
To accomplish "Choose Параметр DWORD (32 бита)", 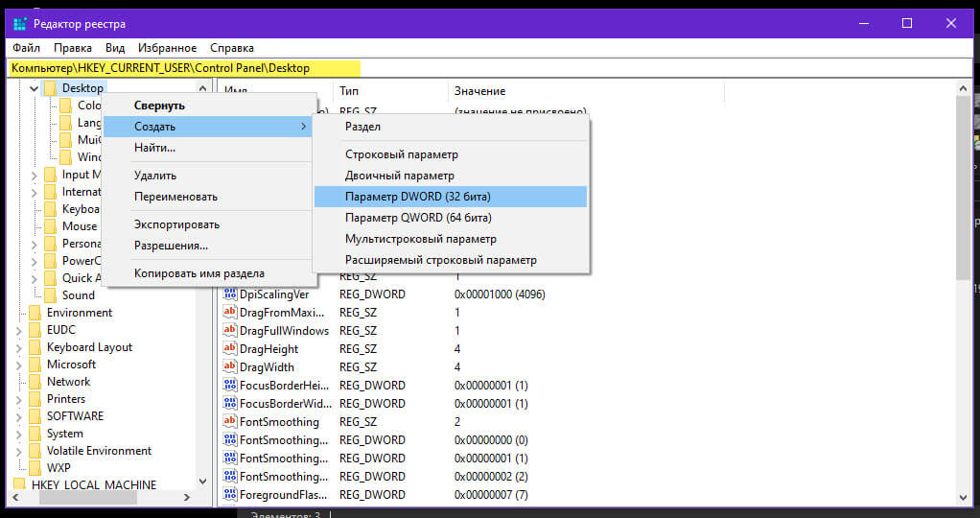I will click(451, 197).
